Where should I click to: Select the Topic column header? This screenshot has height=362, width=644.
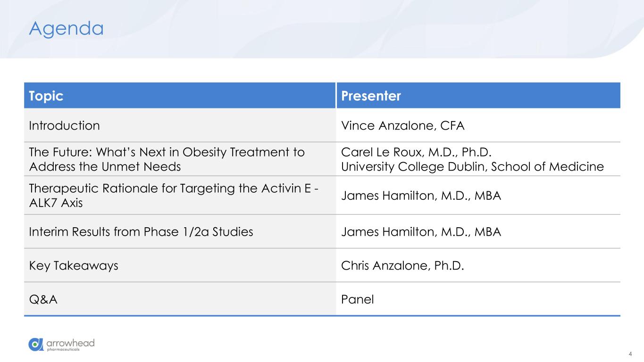click(46, 96)
